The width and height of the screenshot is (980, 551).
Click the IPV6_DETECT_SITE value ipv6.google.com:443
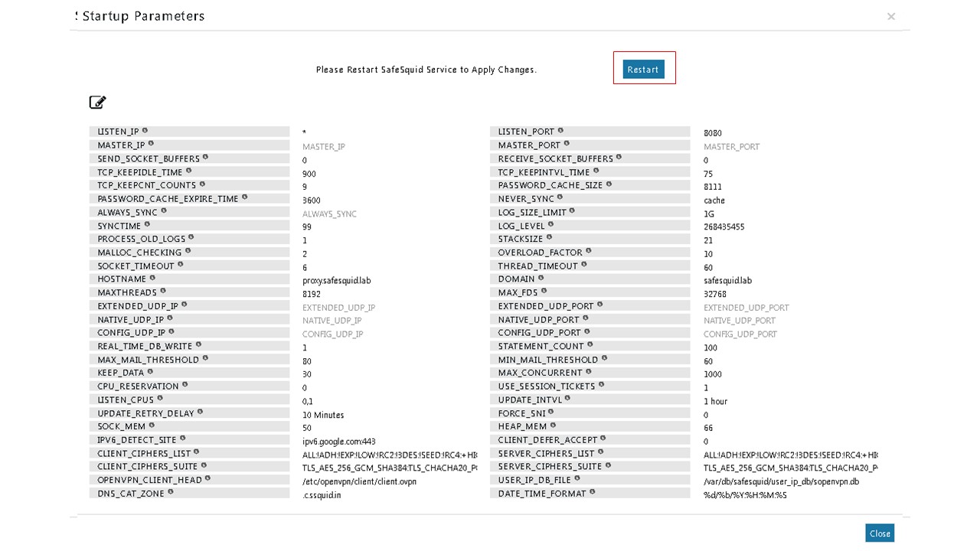(x=339, y=442)
